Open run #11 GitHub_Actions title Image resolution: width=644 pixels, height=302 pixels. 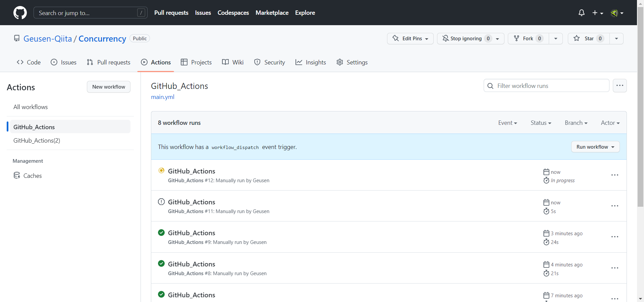pyautogui.click(x=192, y=202)
